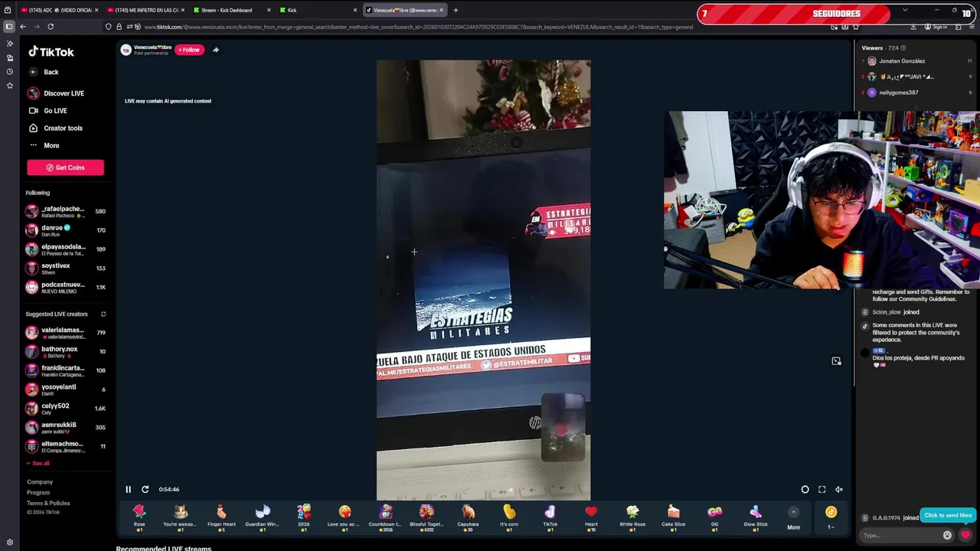This screenshot has width=980, height=551.
Task: Open followed creator soystivex
Action: point(66,268)
